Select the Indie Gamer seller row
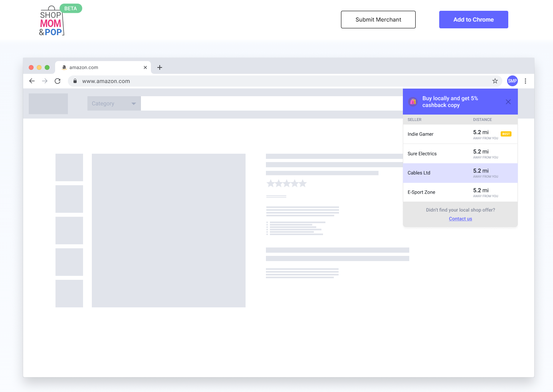The height and width of the screenshot is (392, 553). pyautogui.click(x=460, y=134)
